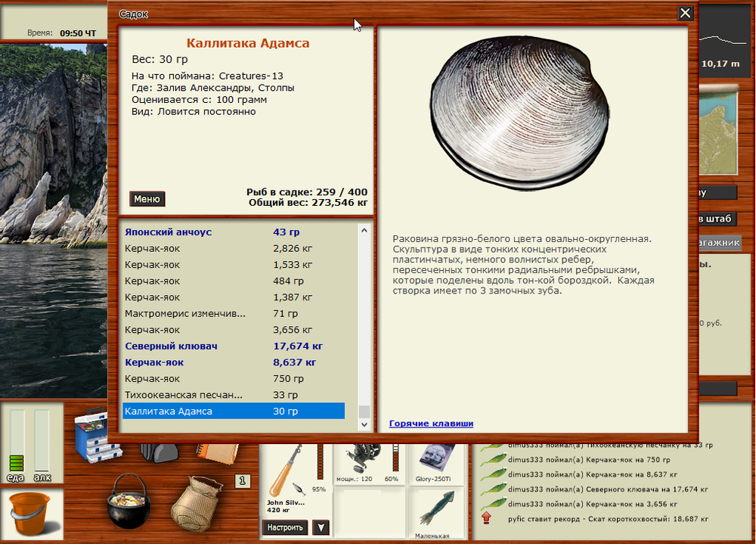
Task: Select the Glory-250Ti line item
Action: [x=433, y=463]
